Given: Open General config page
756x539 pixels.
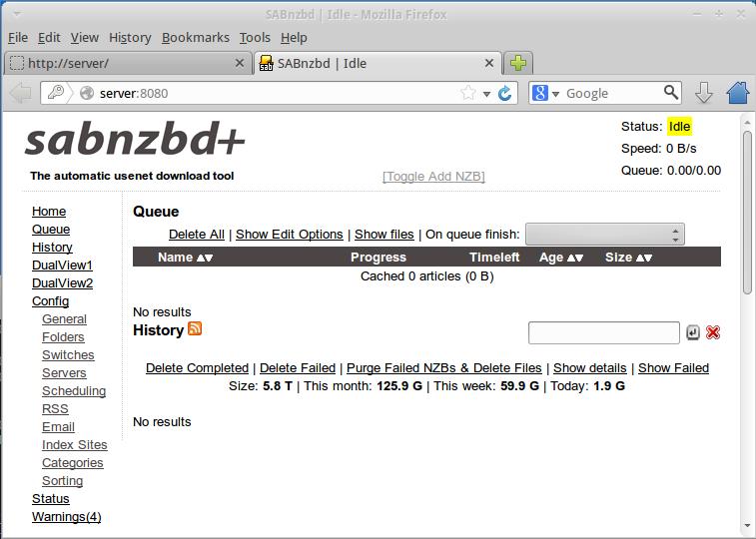Looking at the screenshot, I should tap(64, 318).
